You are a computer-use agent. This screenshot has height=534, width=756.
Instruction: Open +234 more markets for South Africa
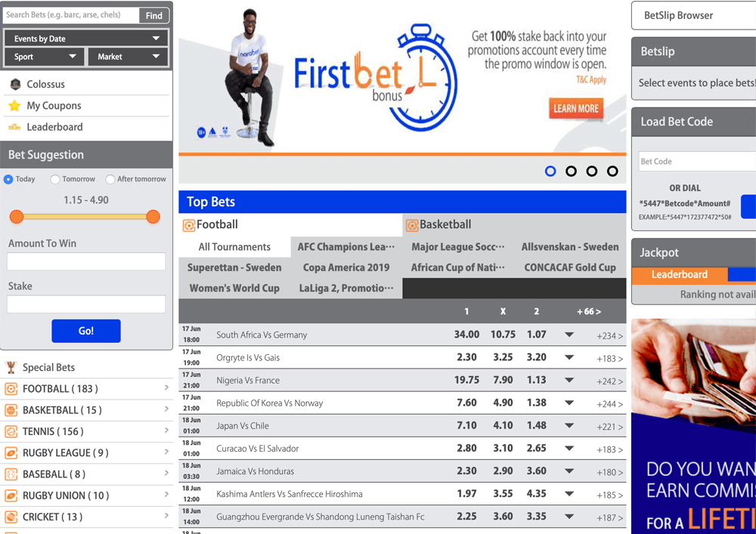(x=609, y=336)
